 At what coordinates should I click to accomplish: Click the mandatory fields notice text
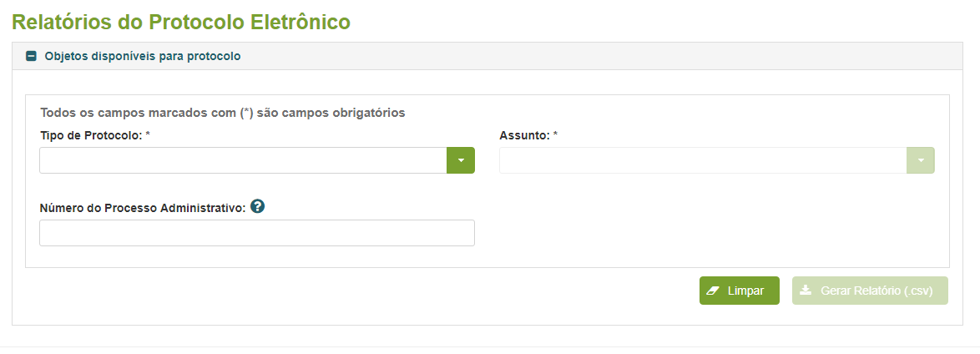click(x=222, y=112)
